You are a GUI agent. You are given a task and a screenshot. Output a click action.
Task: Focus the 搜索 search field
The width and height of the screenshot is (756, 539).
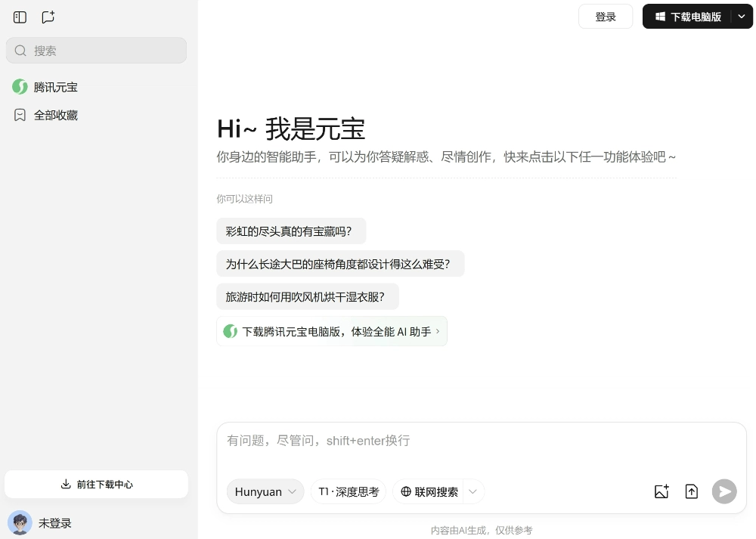tap(96, 51)
